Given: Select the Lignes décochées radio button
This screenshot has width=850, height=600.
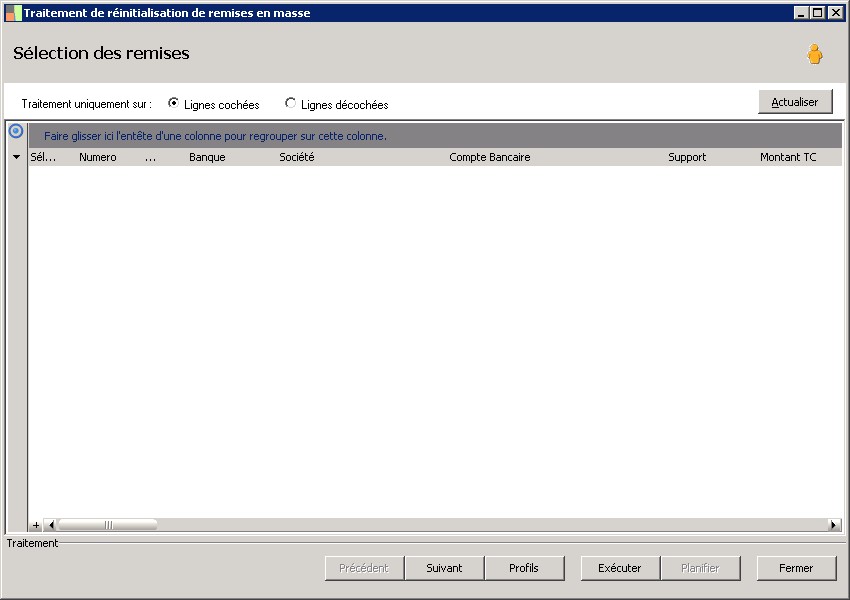Looking at the screenshot, I should coord(290,103).
